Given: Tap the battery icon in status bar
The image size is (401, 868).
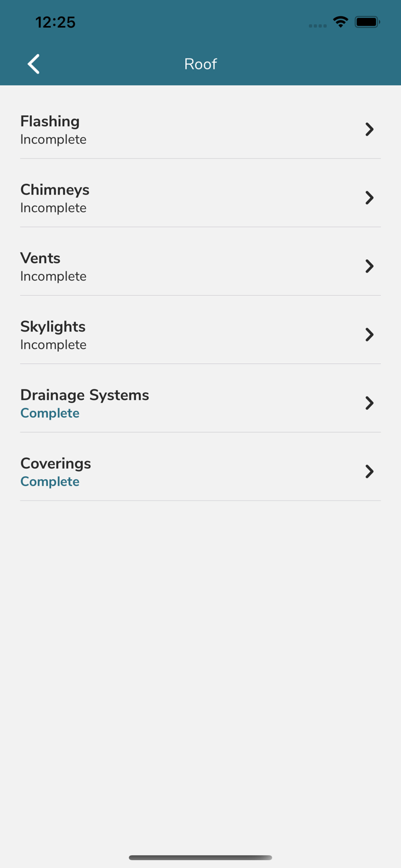Looking at the screenshot, I should coord(367,21).
